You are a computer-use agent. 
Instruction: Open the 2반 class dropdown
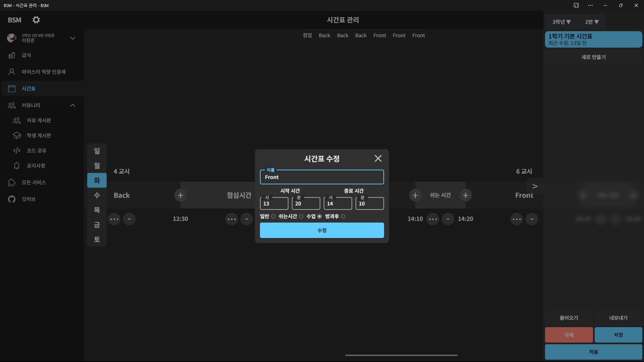592,22
